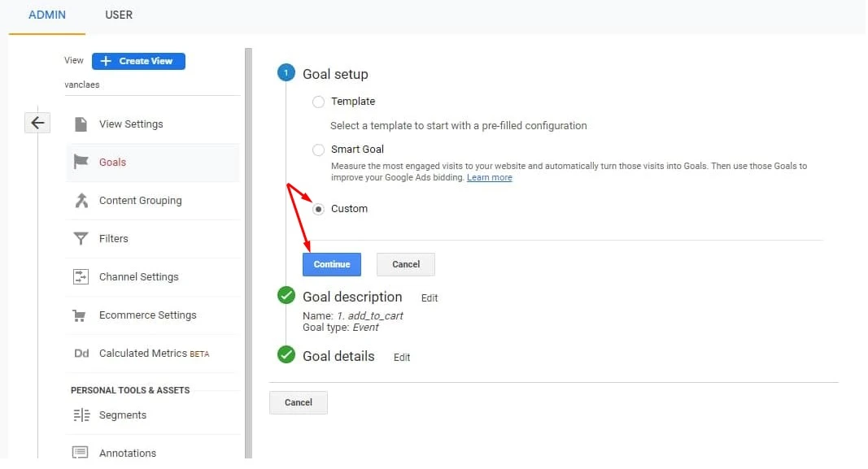Click the Segments icon under Personal Tools

pos(81,414)
